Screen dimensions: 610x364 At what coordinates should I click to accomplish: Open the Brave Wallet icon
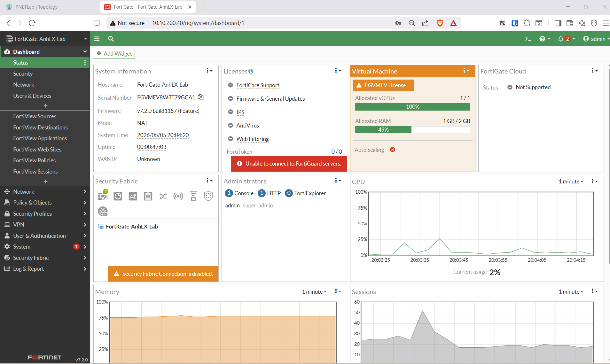tap(570, 23)
